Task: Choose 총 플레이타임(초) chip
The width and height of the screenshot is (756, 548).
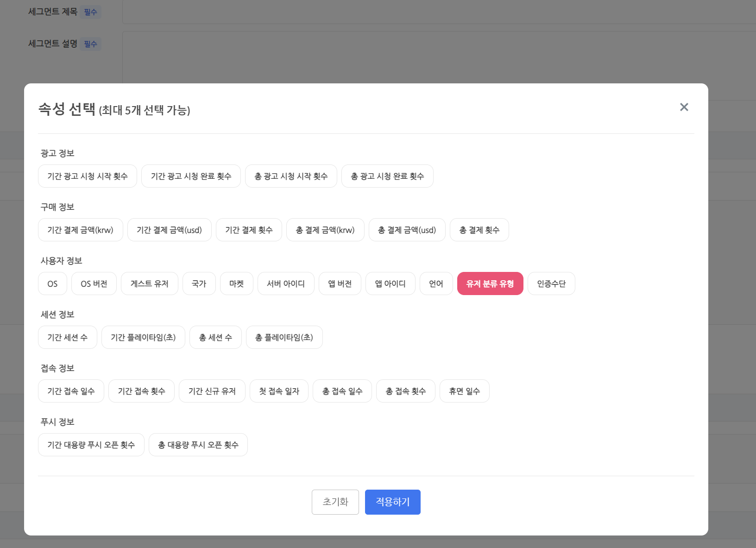Action: pos(284,337)
